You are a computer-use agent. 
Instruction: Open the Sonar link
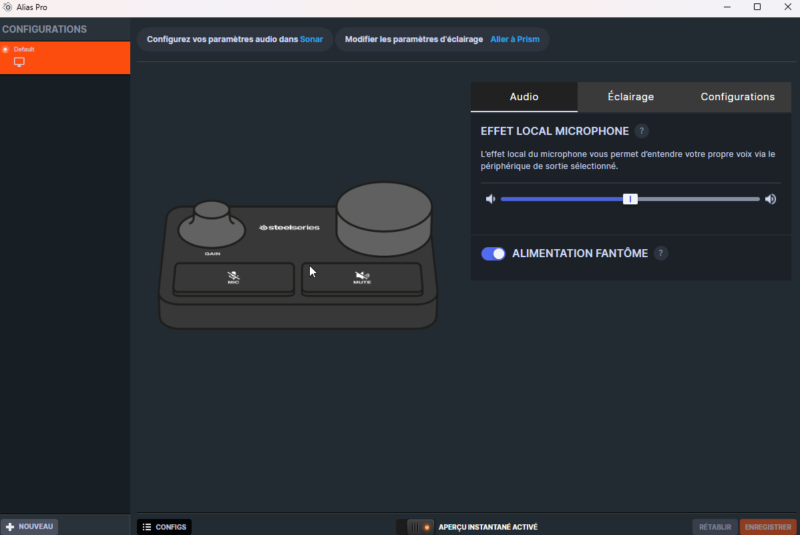(x=312, y=40)
